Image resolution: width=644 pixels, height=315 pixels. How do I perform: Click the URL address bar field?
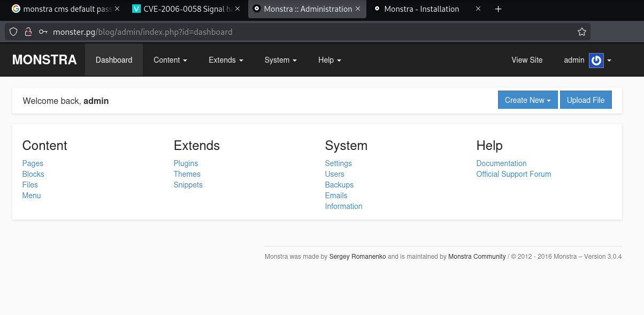[297, 32]
